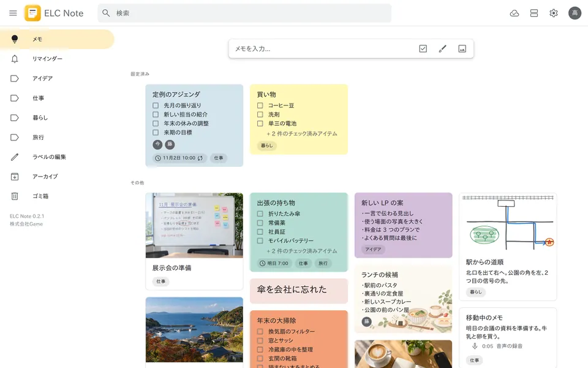Check 年末の休みの調整 item
588x368 pixels.
(x=156, y=123)
